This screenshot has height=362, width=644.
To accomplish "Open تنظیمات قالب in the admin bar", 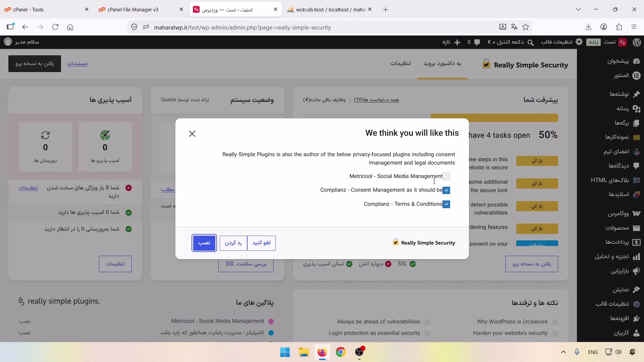I will tap(562, 42).
